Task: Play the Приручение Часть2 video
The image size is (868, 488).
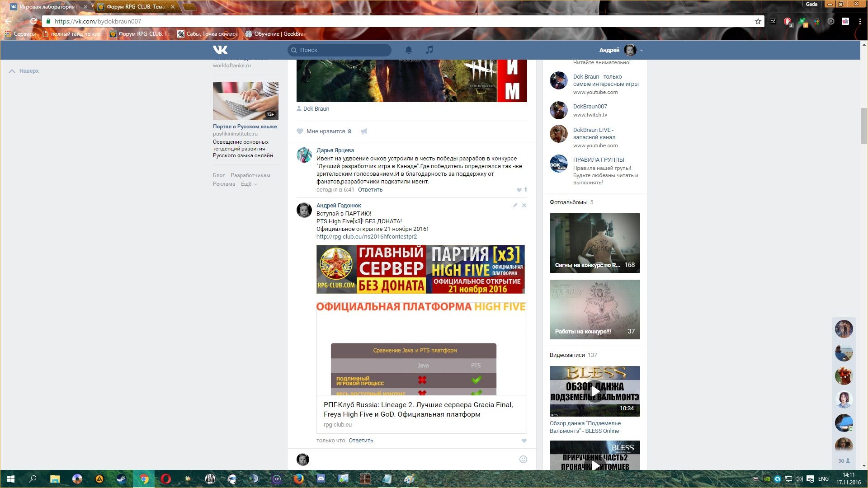Action: click(x=594, y=455)
